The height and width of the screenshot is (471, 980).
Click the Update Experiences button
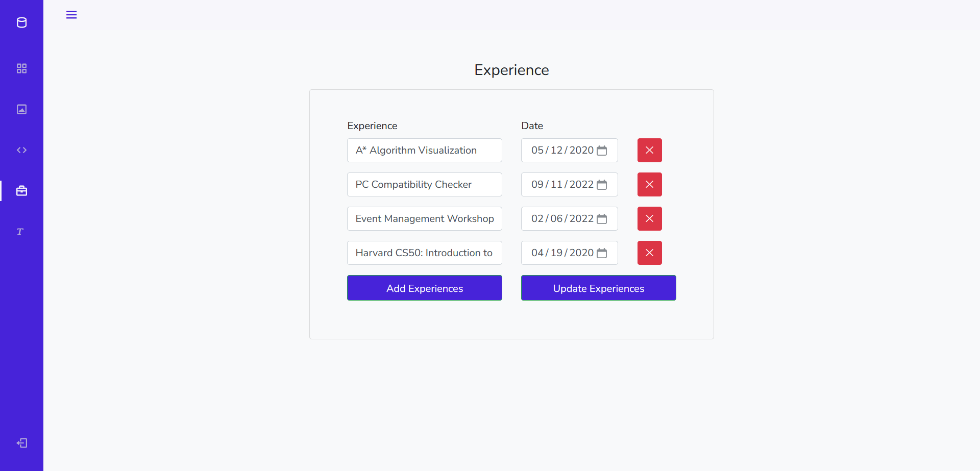point(598,288)
